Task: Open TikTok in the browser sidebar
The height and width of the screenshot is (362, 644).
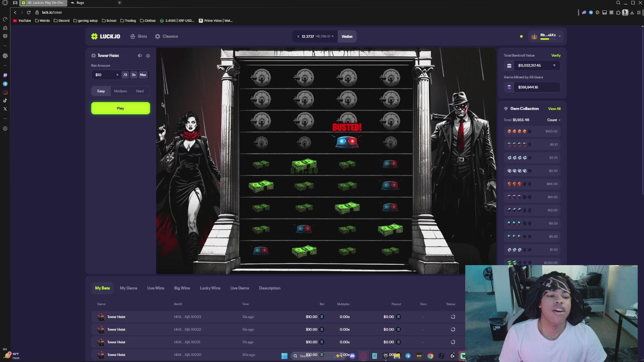Action: click(x=5, y=101)
